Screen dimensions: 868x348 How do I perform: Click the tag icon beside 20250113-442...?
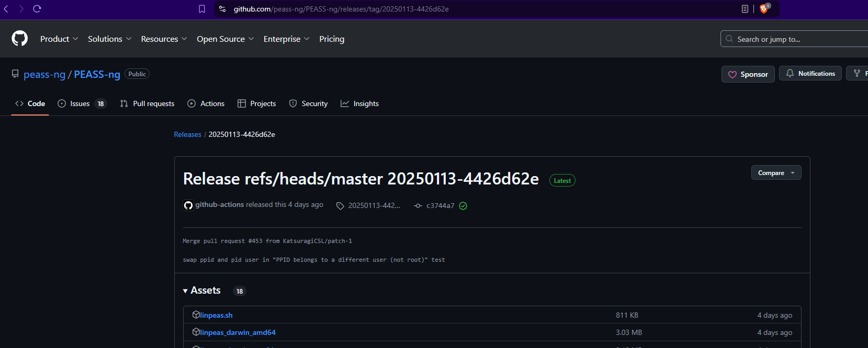(340, 206)
